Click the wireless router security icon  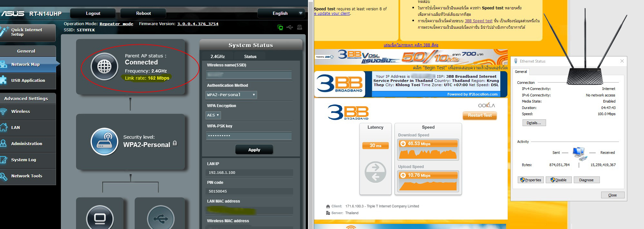click(104, 142)
